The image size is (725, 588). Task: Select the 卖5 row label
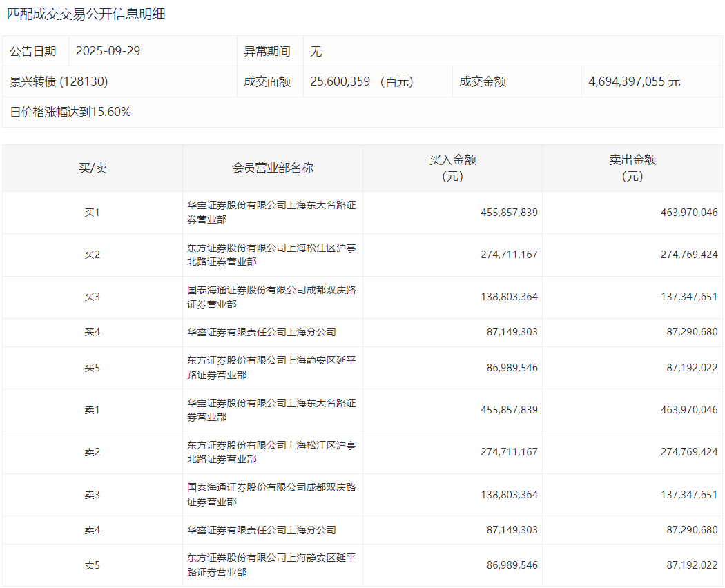93,565
